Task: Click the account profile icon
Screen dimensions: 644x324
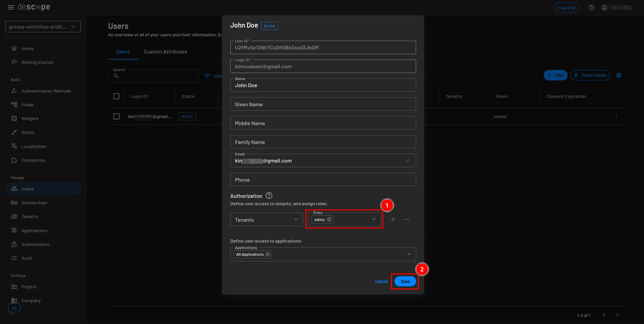Action: pos(604,7)
